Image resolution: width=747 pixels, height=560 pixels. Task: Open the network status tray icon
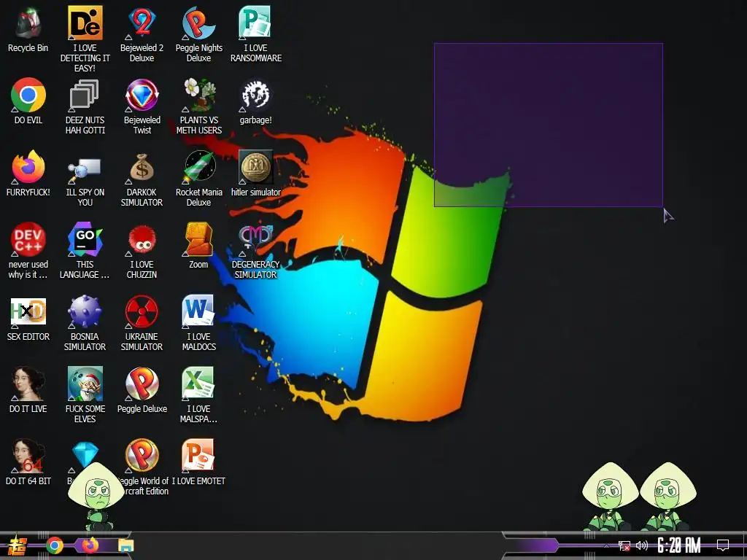pyautogui.click(x=624, y=545)
